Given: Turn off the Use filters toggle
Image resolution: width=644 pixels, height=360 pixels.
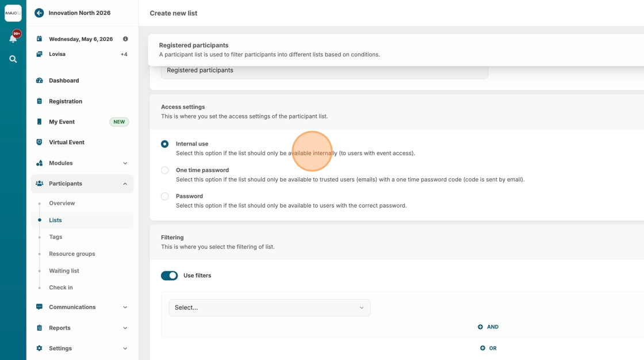Looking at the screenshot, I should click(169, 275).
